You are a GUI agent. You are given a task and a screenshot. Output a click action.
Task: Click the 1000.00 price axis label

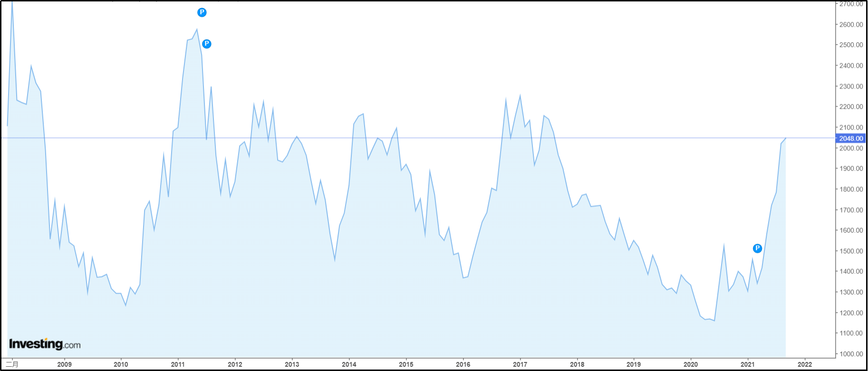(x=851, y=354)
